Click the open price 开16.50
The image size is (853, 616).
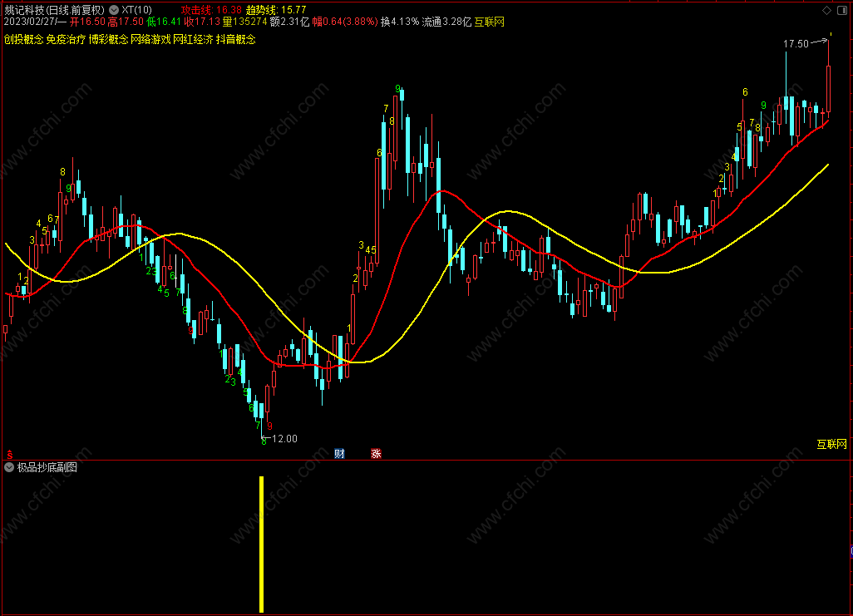pos(87,22)
